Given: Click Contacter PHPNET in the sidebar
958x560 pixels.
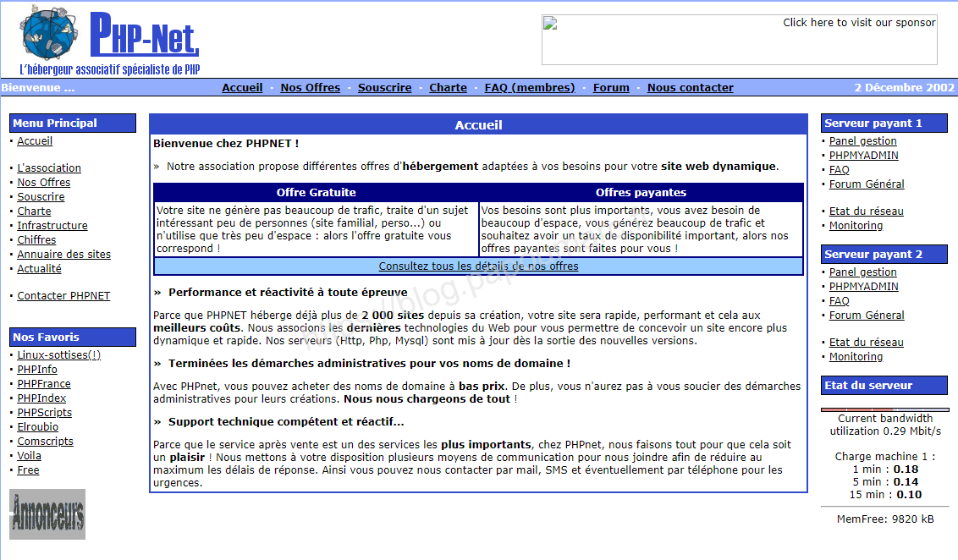Looking at the screenshot, I should pyautogui.click(x=63, y=295).
